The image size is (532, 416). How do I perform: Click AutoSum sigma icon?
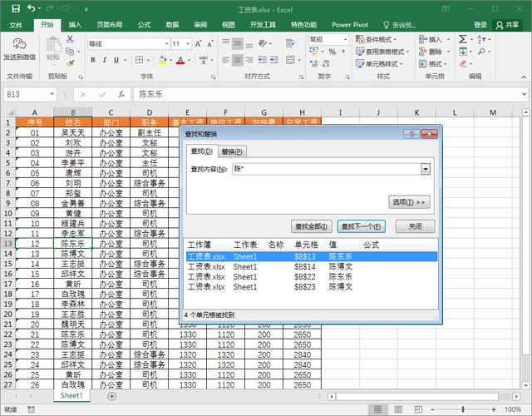click(x=463, y=39)
